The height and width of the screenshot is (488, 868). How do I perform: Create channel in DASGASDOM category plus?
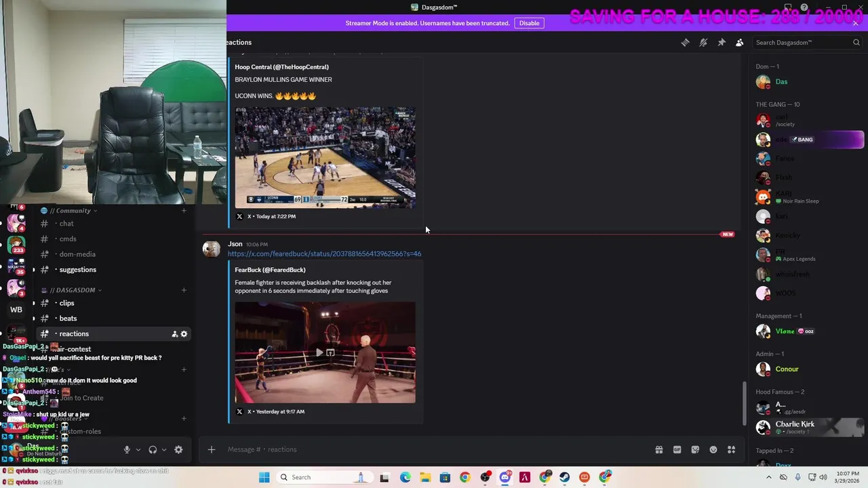pos(184,290)
